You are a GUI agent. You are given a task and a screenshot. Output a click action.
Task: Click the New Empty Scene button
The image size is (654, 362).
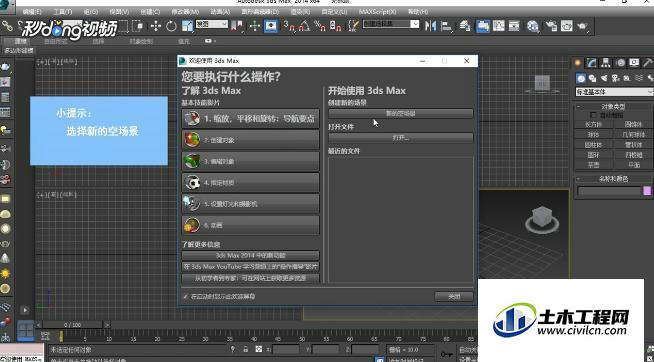point(400,113)
